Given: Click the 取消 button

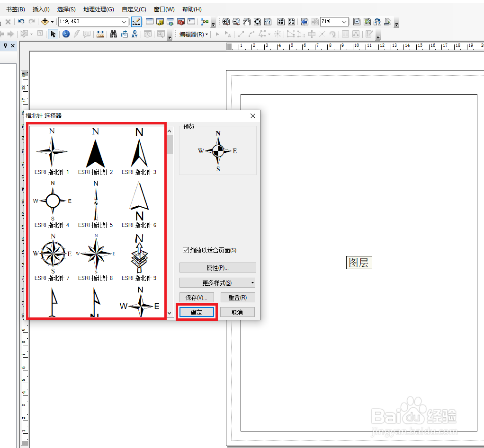Looking at the screenshot, I should pos(237,312).
